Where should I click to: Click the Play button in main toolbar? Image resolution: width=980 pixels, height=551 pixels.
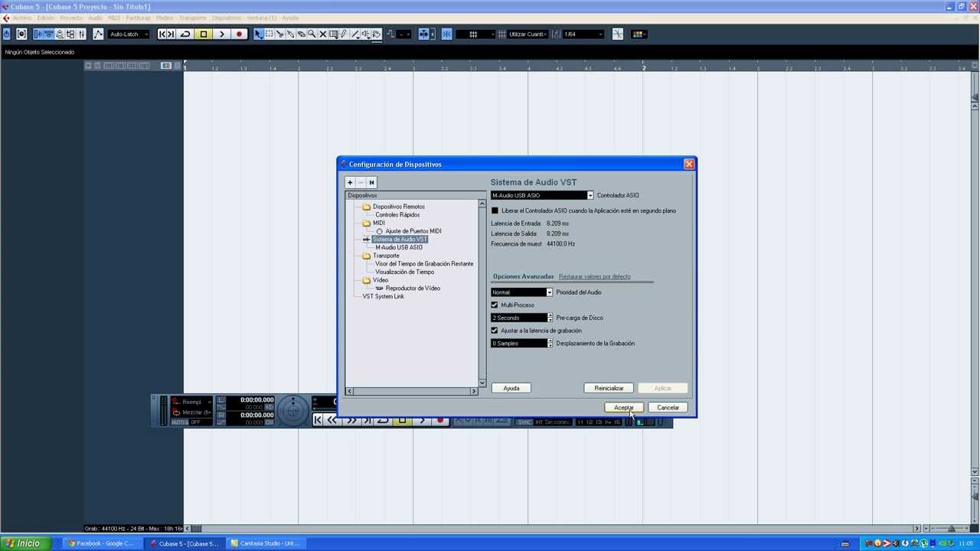[x=221, y=34]
